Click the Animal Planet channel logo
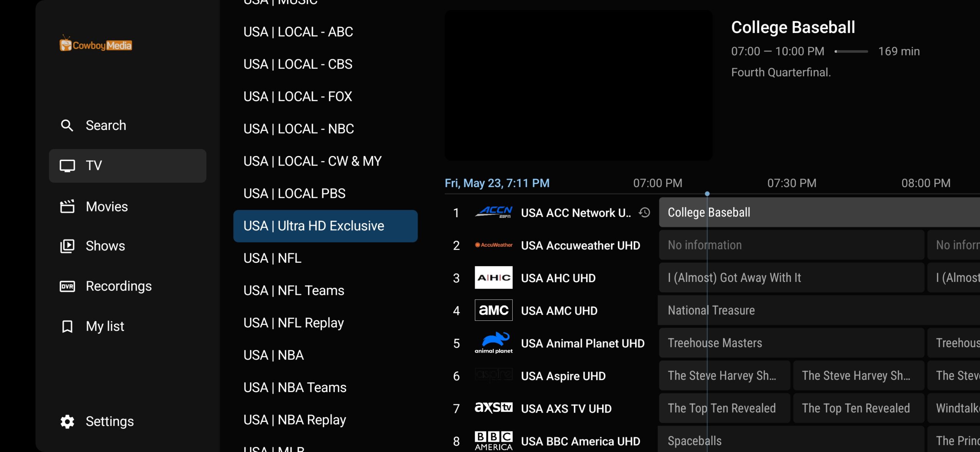Image resolution: width=980 pixels, height=452 pixels. [493, 343]
